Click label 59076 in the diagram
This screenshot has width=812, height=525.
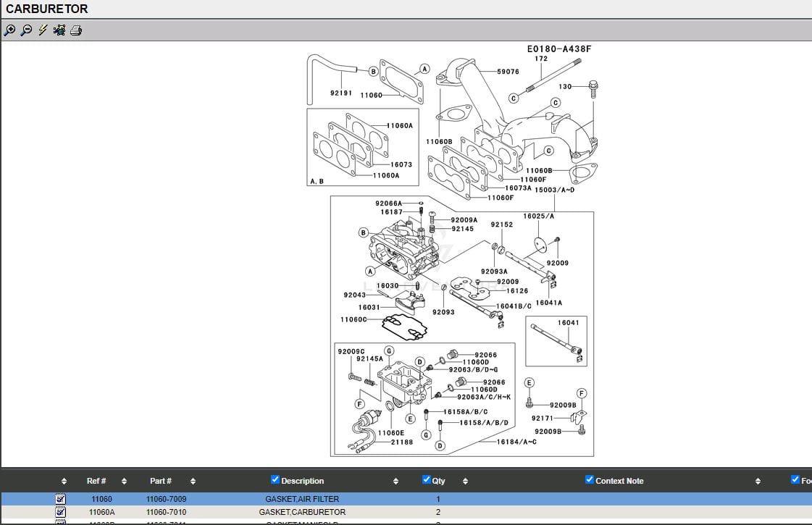(x=508, y=72)
